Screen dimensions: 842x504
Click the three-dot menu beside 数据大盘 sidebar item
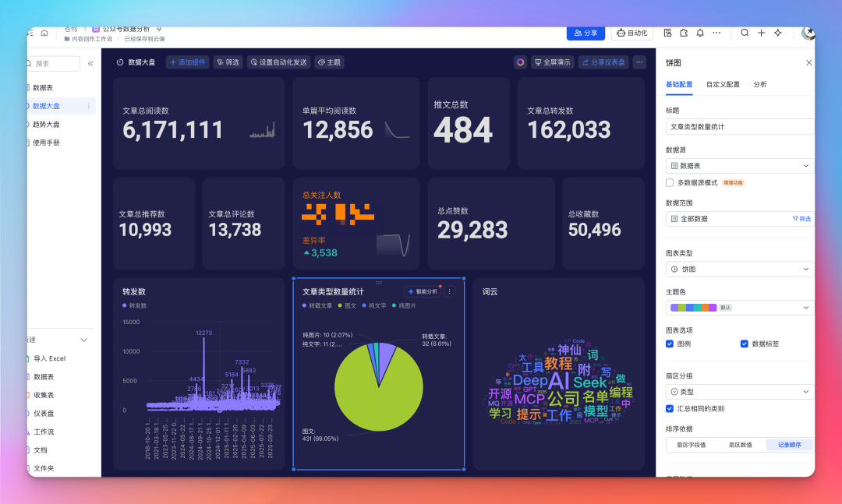89,106
